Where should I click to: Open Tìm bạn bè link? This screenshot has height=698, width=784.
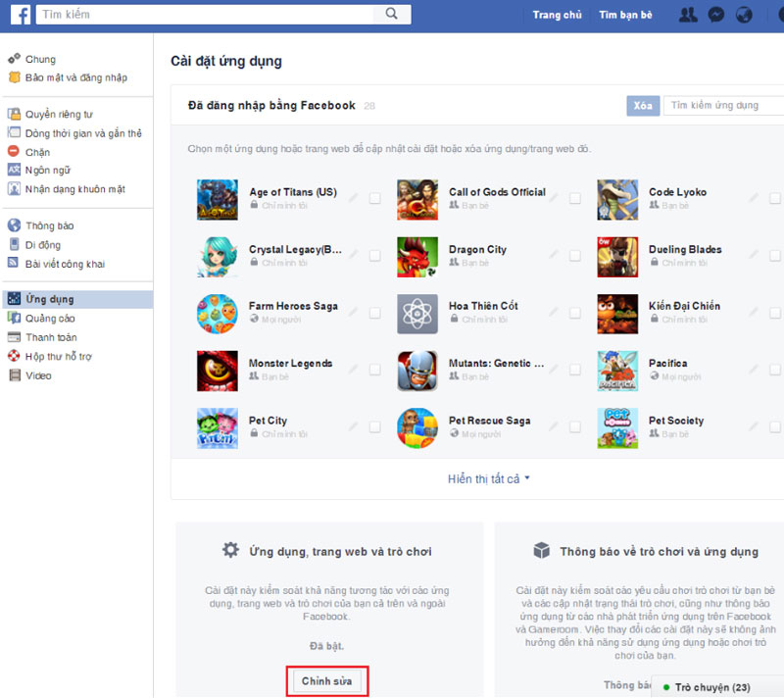pyautogui.click(x=625, y=15)
